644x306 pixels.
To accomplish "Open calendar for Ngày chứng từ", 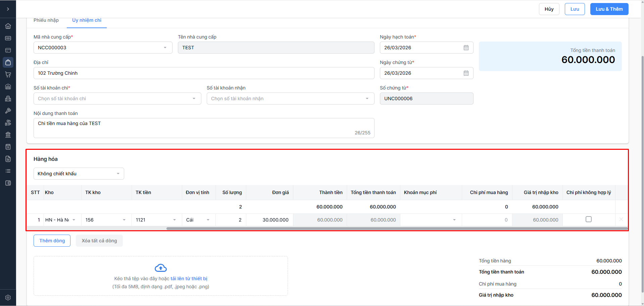I will [466, 73].
